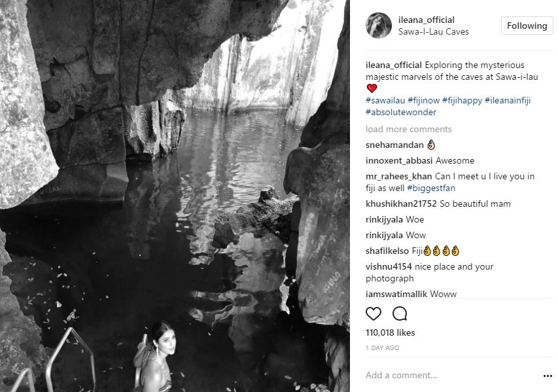This screenshot has width=558, height=392.
Task: Open the ileana_official profile picture avatar
Action: pyautogui.click(x=379, y=26)
